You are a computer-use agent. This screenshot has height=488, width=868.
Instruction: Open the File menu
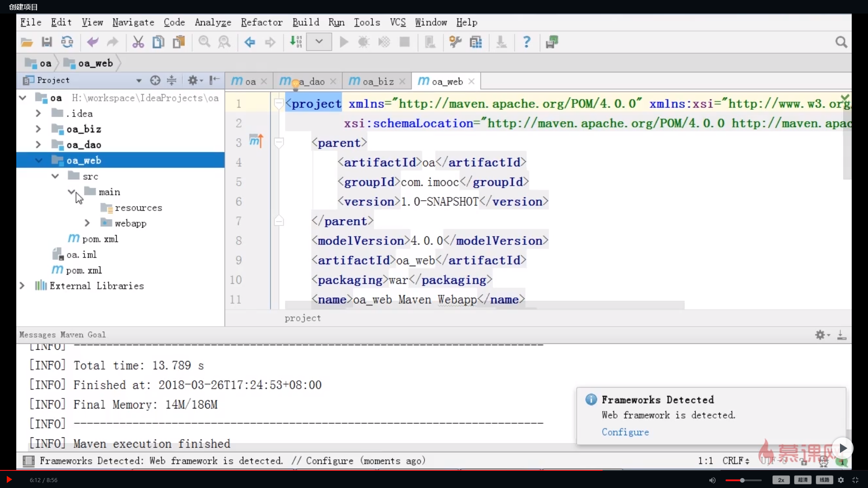(31, 22)
